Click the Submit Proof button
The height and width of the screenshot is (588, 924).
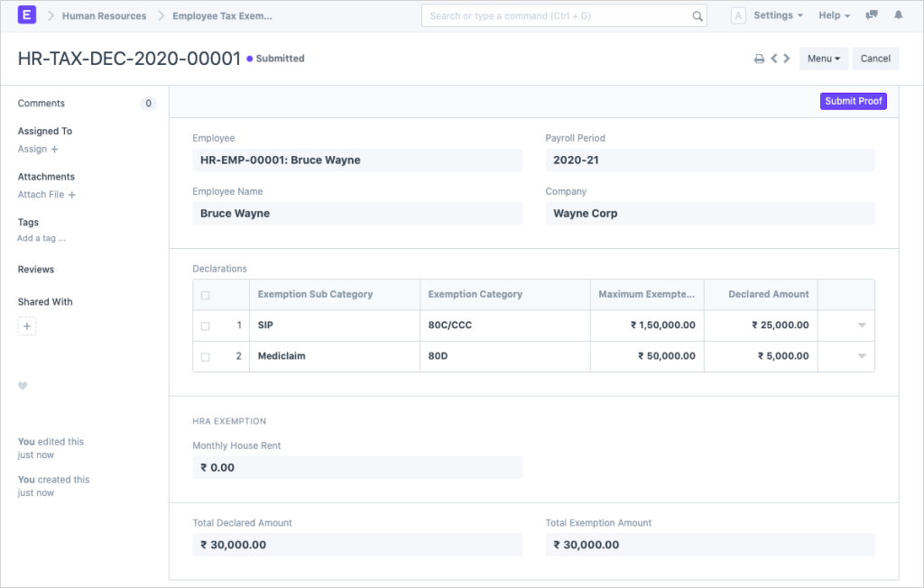pyautogui.click(x=853, y=100)
